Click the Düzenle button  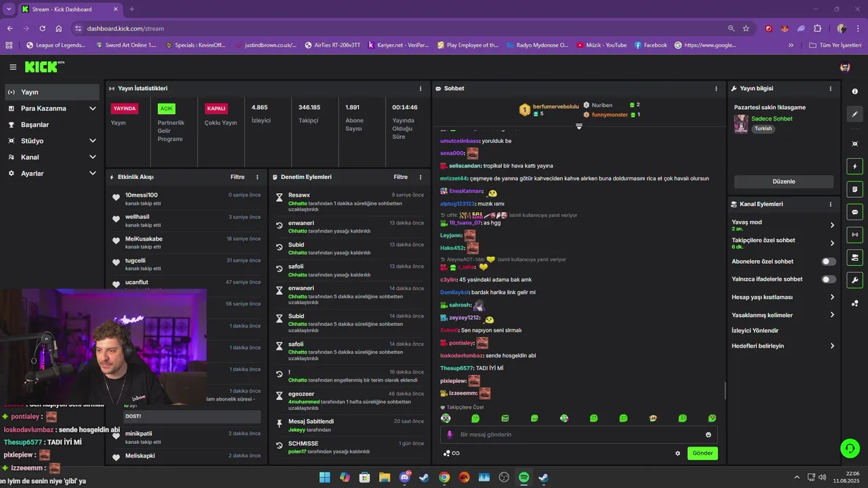[x=784, y=182]
